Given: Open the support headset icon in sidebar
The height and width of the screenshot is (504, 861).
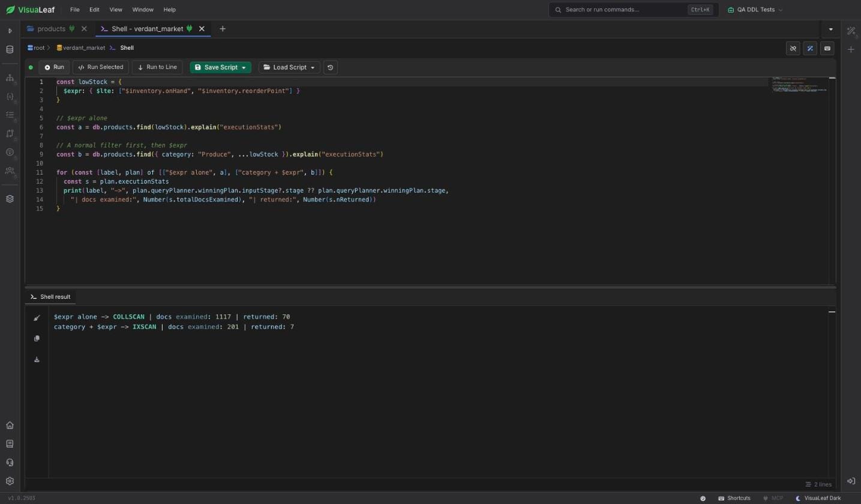Looking at the screenshot, I should click(x=10, y=463).
